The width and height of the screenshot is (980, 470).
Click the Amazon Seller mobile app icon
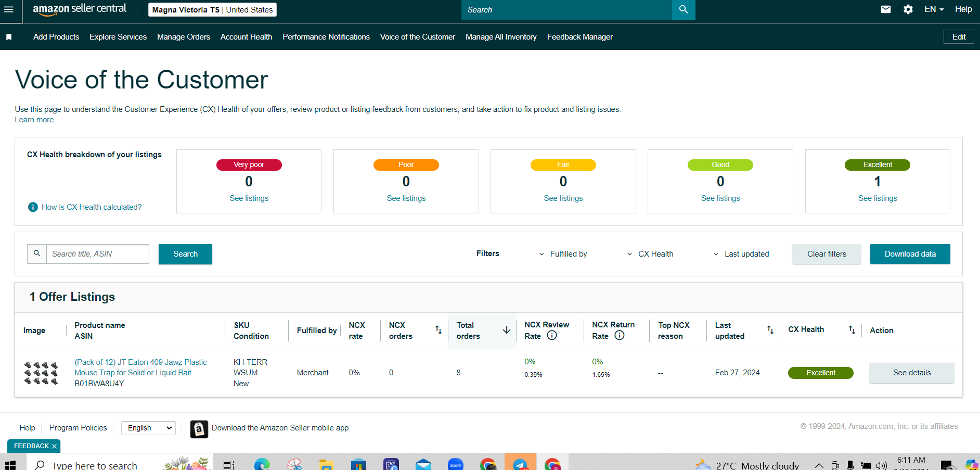(x=199, y=429)
